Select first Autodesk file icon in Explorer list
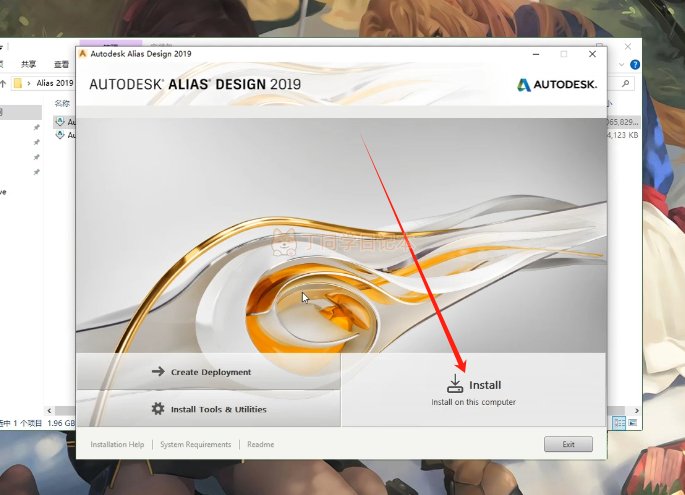The height and width of the screenshot is (495, 685). [x=60, y=121]
